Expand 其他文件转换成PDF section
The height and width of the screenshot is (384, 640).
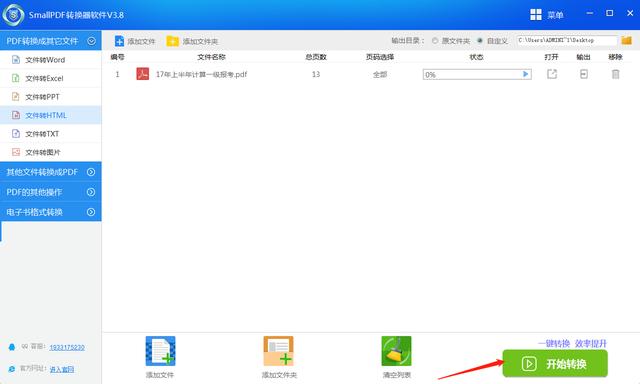[51, 172]
